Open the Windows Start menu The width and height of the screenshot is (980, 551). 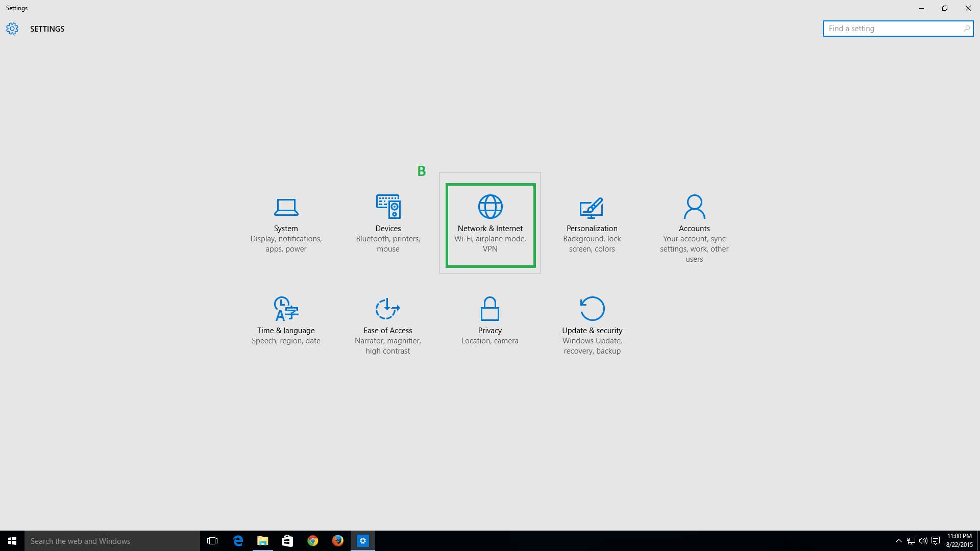coord(12,541)
